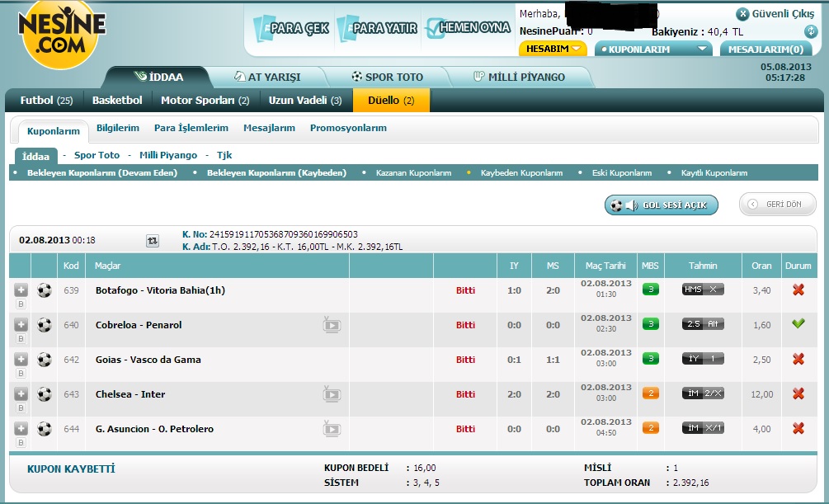Open the yellow HESABIM dropdown

point(553,49)
